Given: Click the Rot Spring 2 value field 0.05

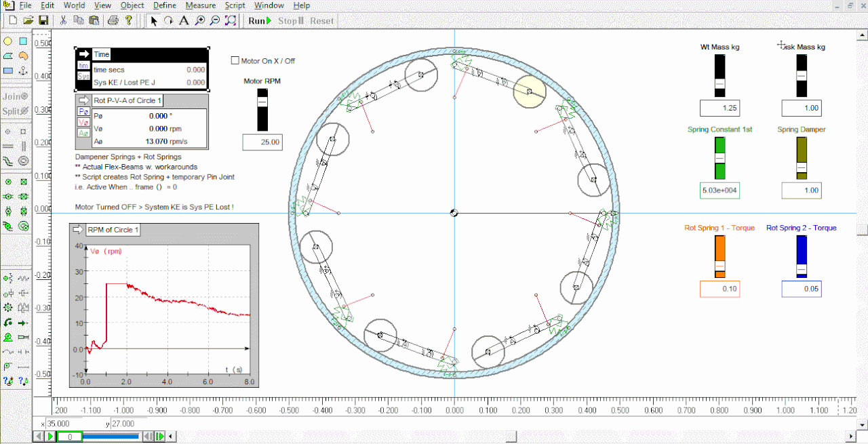Looking at the screenshot, I should (802, 289).
